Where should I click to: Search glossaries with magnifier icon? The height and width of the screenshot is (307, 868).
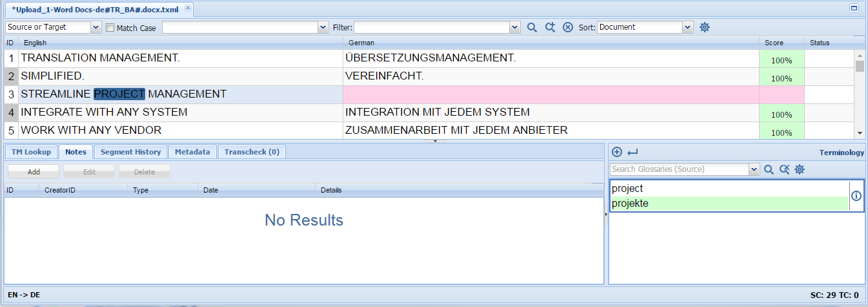pos(769,169)
